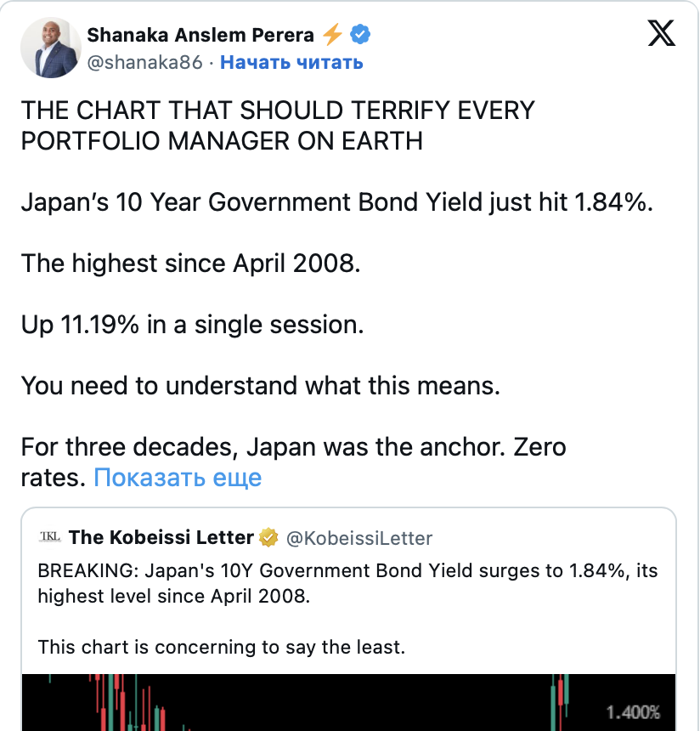
Task: Click the 1.400% label on the chart
Action: coord(632,711)
